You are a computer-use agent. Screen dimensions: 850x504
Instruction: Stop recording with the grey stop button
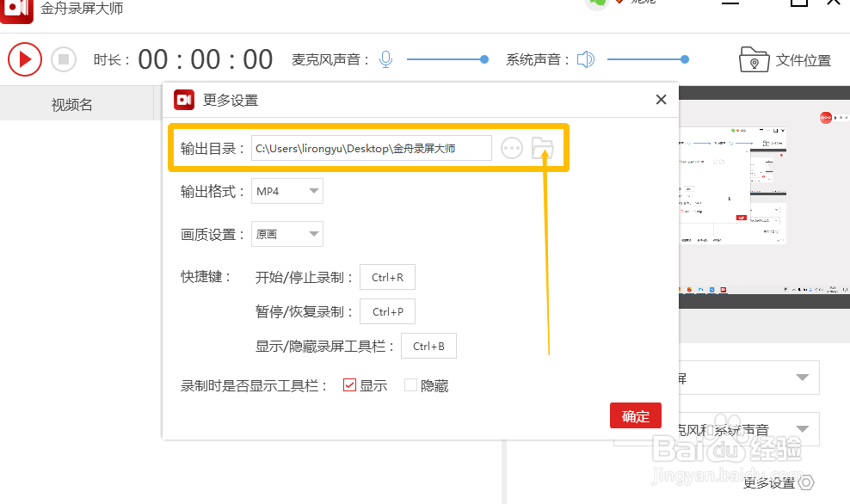(x=64, y=59)
